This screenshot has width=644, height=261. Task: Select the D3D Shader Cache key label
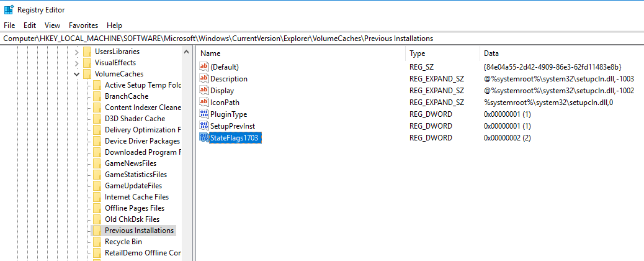tap(135, 119)
